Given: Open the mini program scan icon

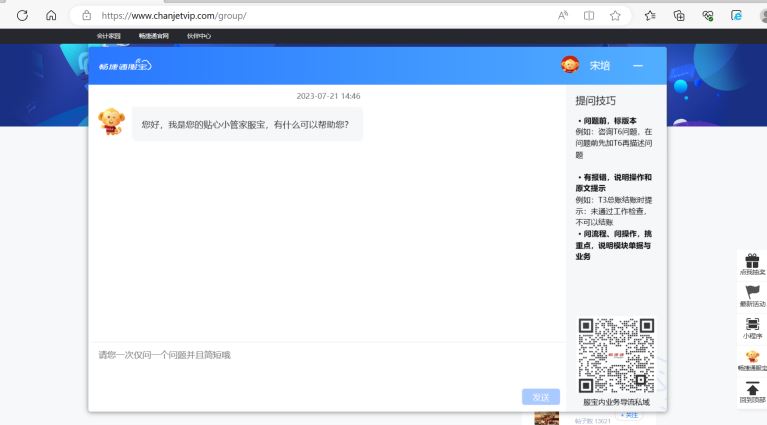Looking at the screenshot, I should [x=752, y=325].
